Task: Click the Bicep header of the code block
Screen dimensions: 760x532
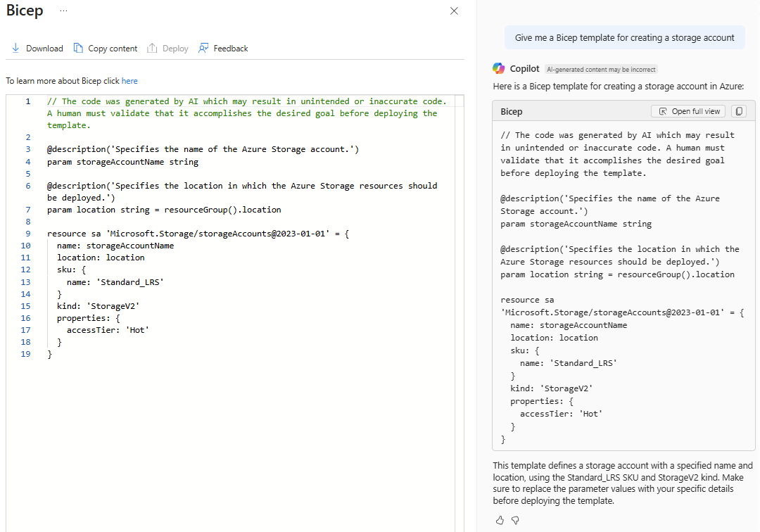Action: coord(512,111)
